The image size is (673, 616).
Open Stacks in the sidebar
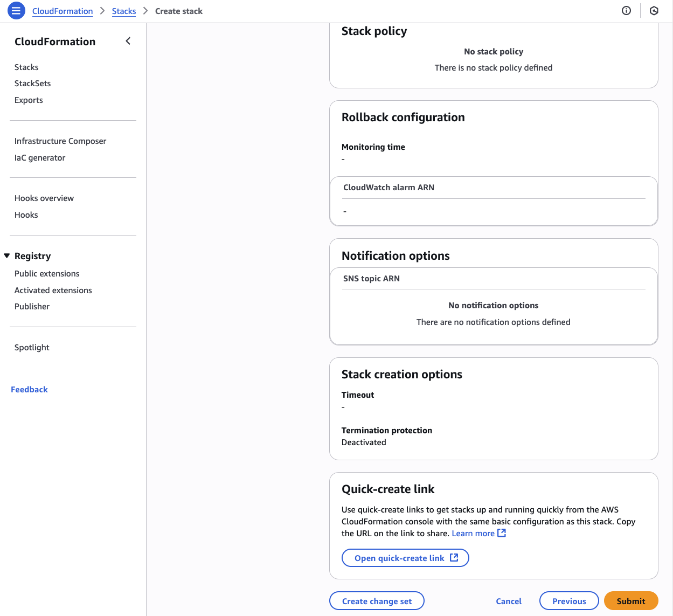coord(26,67)
